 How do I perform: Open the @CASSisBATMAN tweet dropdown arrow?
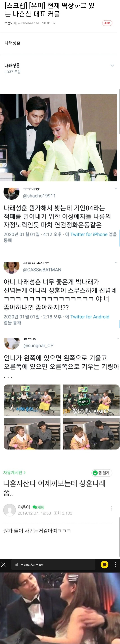tap(116, 263)
